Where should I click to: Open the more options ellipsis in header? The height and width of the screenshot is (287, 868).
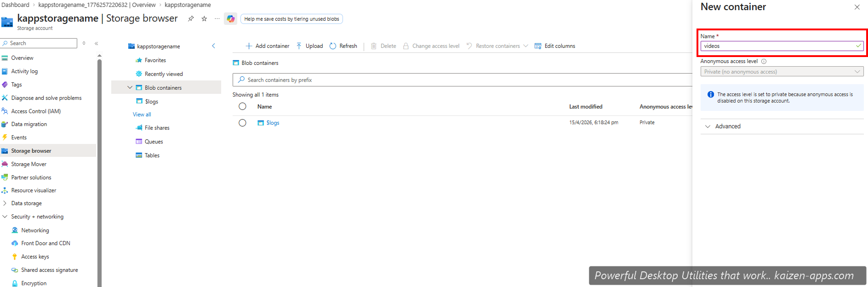click(x=217, y=19)
